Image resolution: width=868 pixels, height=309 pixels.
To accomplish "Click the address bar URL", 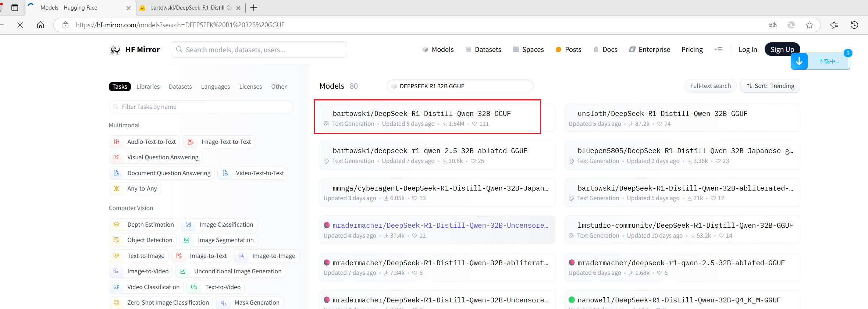I will click(x=180, y=25).
